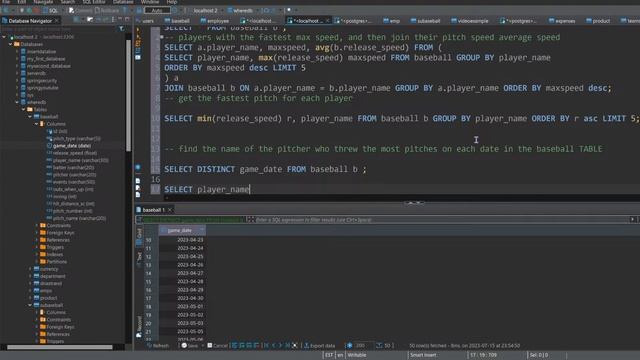This screenshot has height=360, width=640.
Task: Open the SQL Editor menu
Action: [x=93, y=2]
